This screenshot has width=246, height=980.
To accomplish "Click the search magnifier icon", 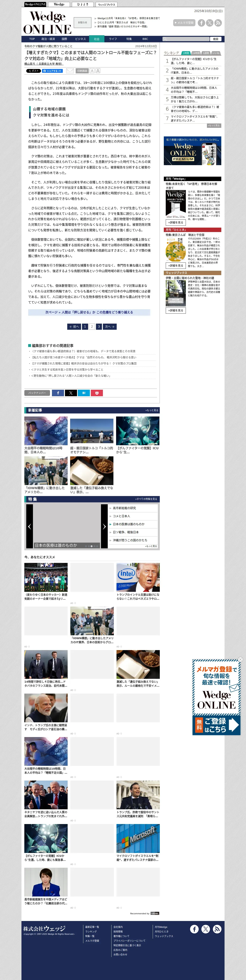I will click(x=165, y=39).
